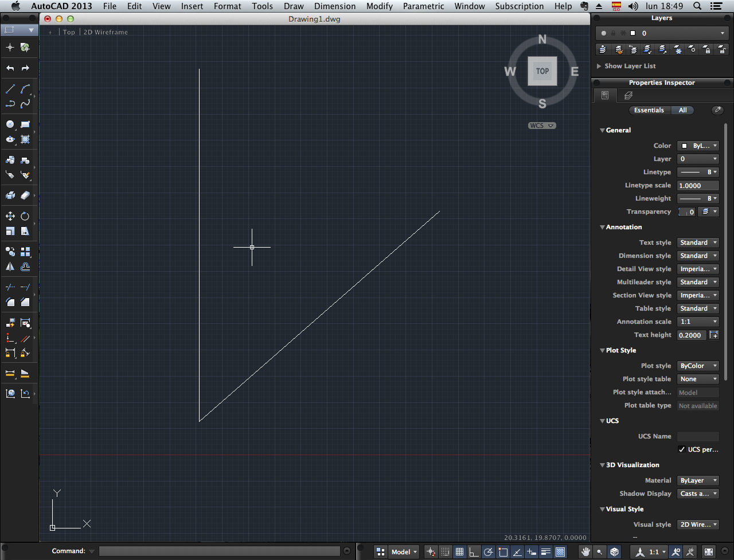The height and width of the screenshot is (560, 734).
Task: Click the TOP face of the ViewCube
Action: tap(542, 71)
